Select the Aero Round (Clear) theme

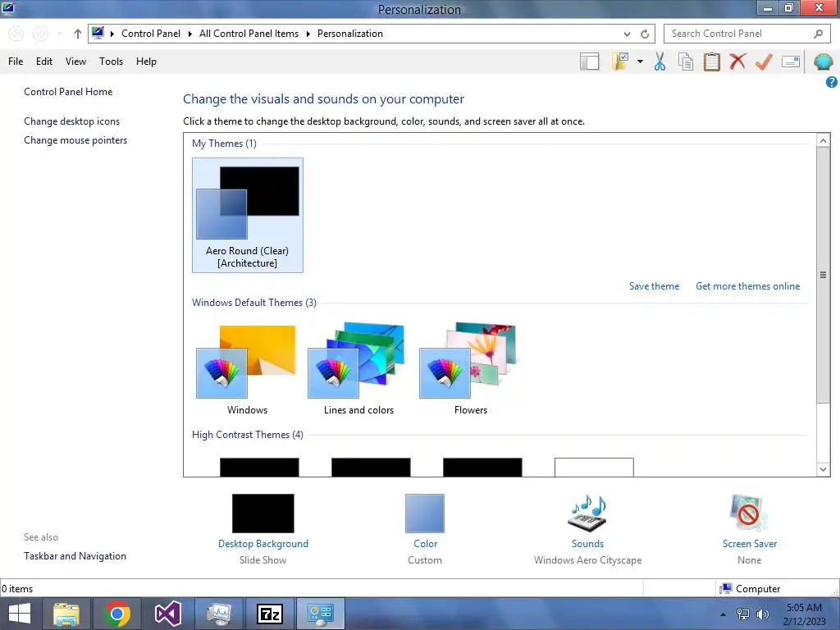248,216
